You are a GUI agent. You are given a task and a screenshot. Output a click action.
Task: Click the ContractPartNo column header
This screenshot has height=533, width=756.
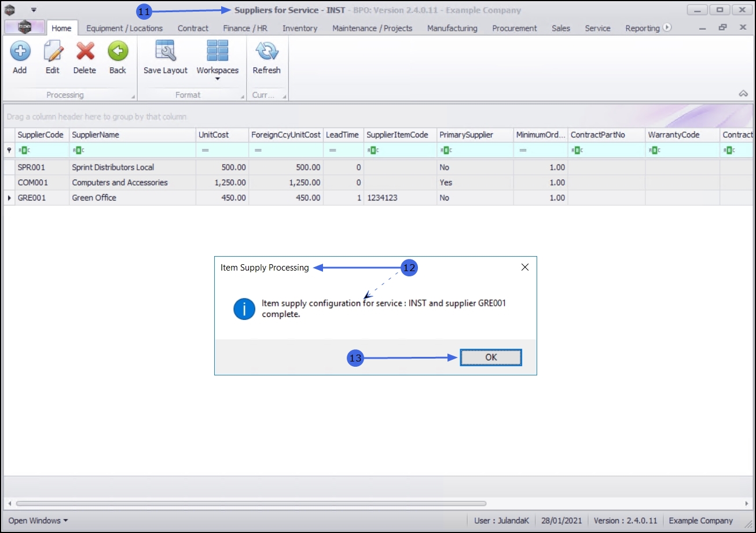pos(607,134)
